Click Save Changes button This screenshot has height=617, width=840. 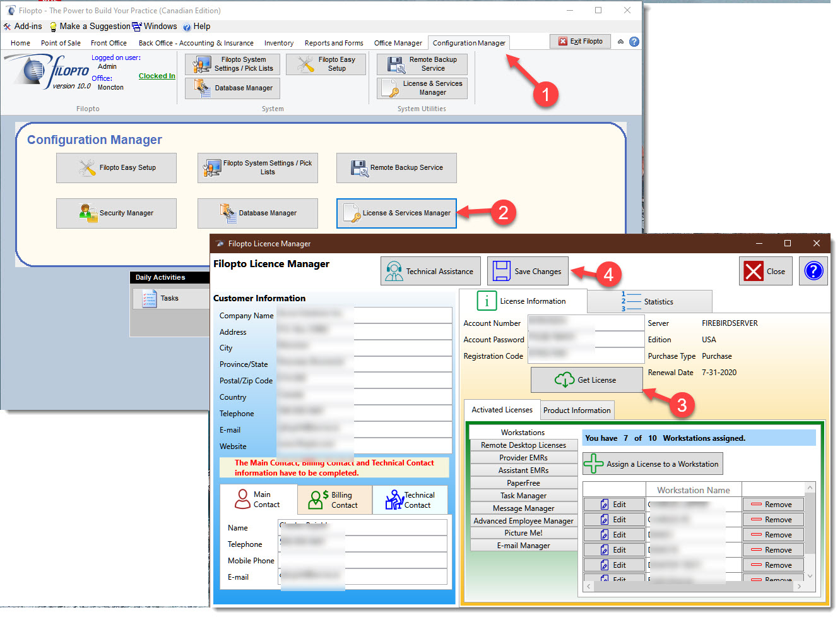click(x=528, y=272)
